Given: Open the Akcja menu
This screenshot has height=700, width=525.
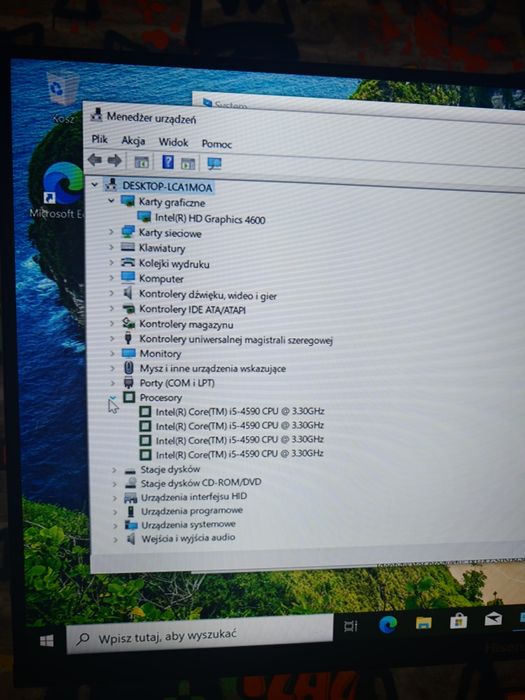Looking at the screenshot, I should tap(133, 141).
